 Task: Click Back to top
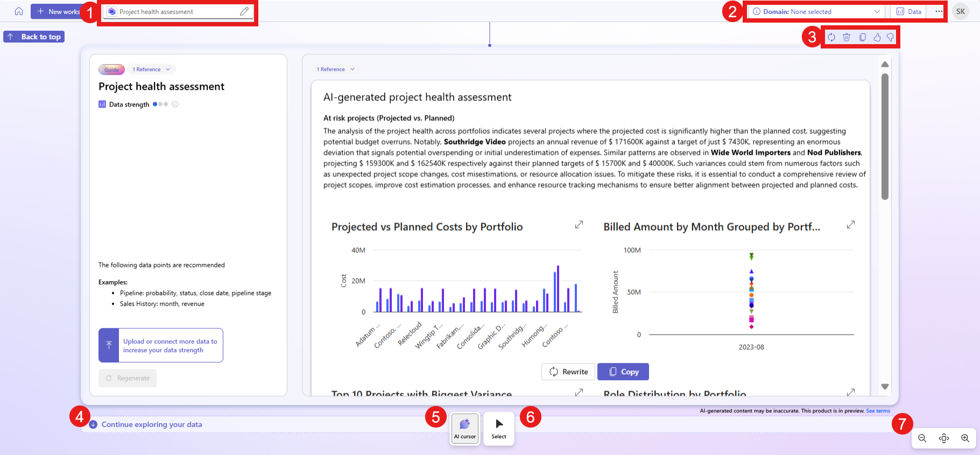click(34, 37)
